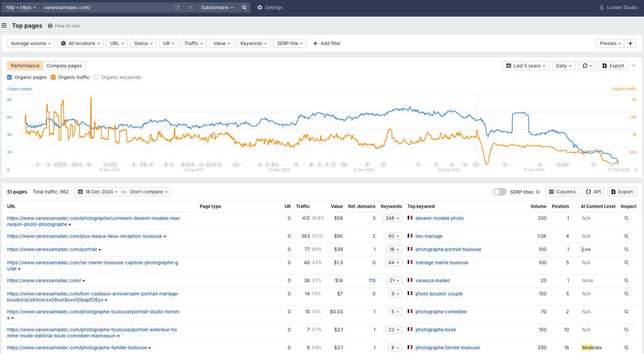
Task: Open the hamburger navigation menu
Action: (4, 25)
